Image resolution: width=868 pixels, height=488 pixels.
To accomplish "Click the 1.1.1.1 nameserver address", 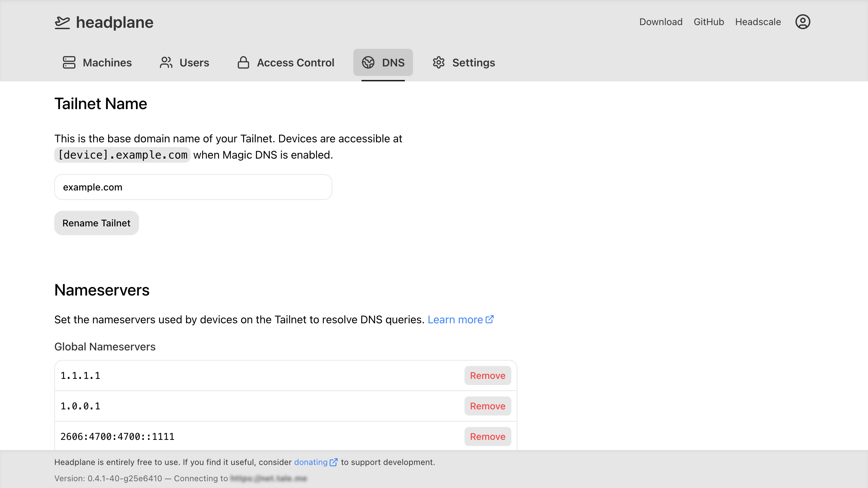I will coord(80,375).
